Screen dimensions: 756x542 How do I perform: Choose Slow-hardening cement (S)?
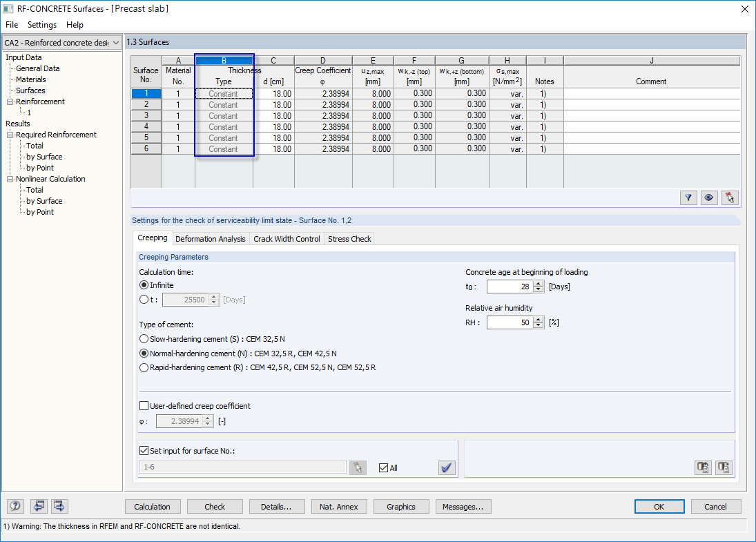tap(144, 339)
